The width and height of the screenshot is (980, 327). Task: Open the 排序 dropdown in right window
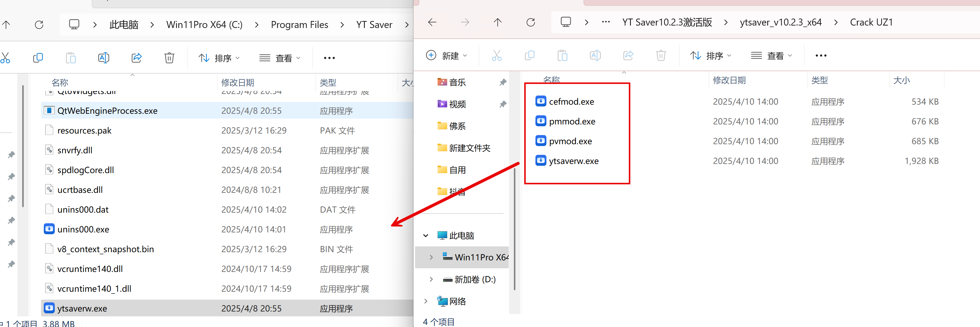pyautogui.click(x=711, y=56)
